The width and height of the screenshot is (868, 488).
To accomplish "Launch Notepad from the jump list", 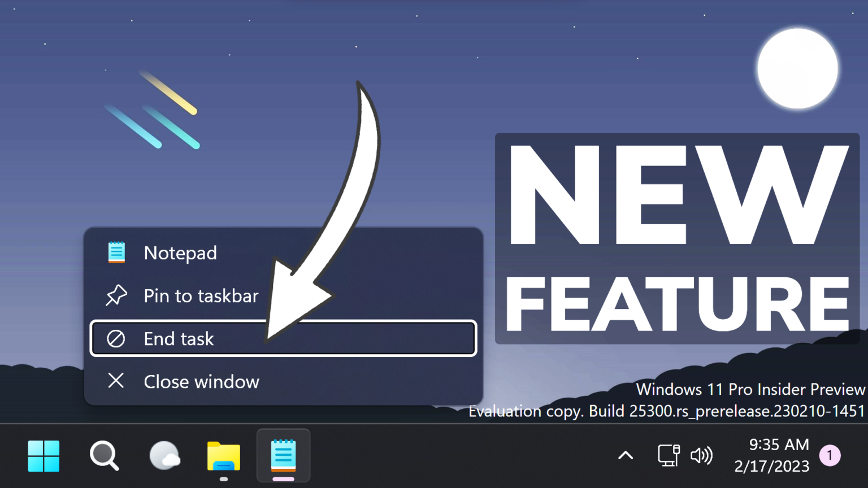I will tap(284, 252).
